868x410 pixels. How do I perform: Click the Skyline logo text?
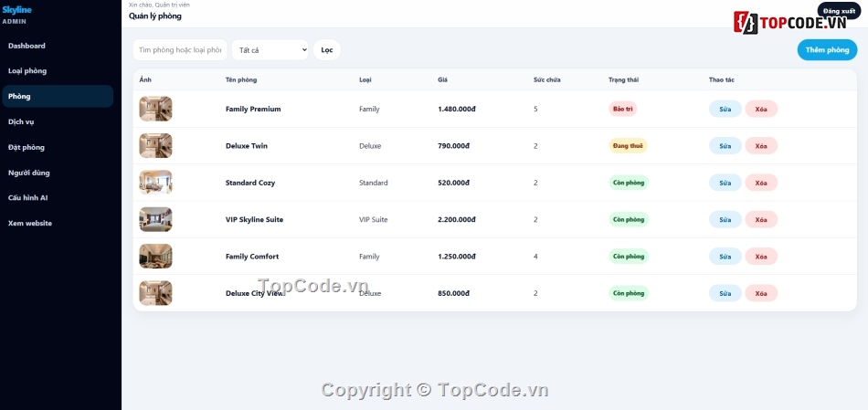point(16,10)
